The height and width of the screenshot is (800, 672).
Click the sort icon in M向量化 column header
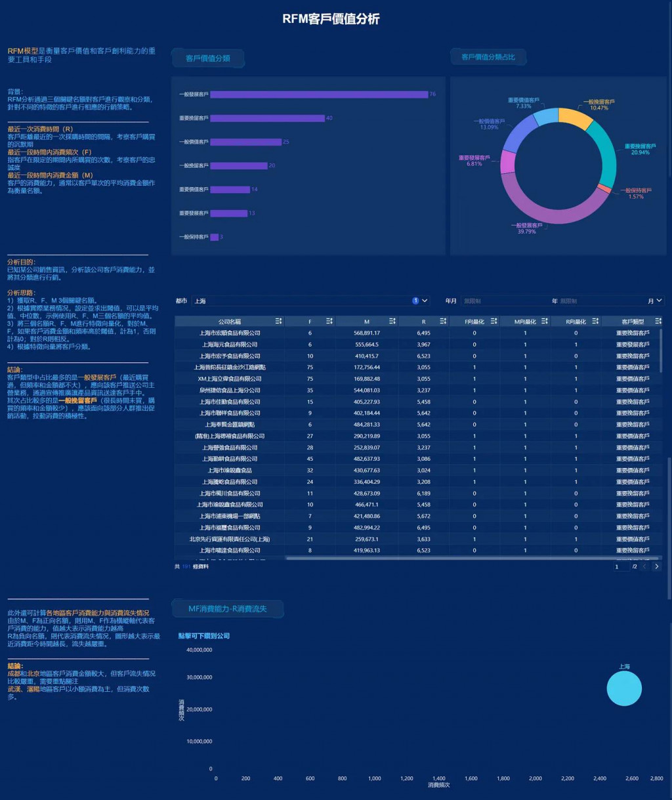544,322
